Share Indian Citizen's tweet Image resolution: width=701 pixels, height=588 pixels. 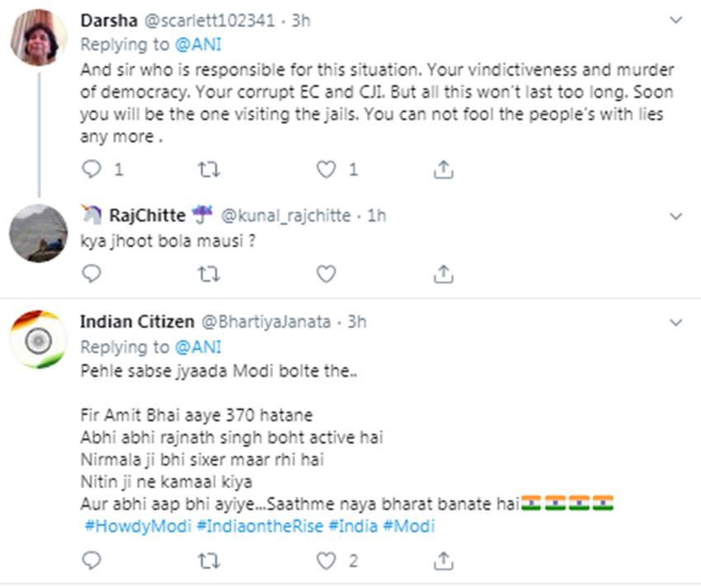[x=444, y=561]
